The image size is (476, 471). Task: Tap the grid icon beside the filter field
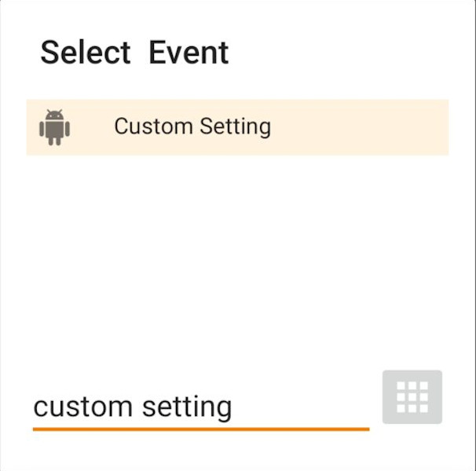[412, 397]
